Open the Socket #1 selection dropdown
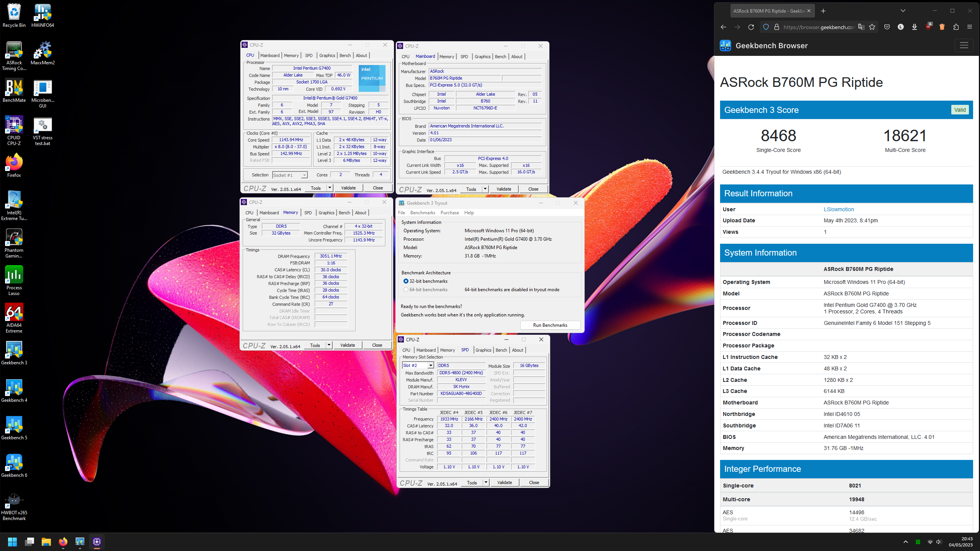980x551 pixels. (x=290, y=175)
